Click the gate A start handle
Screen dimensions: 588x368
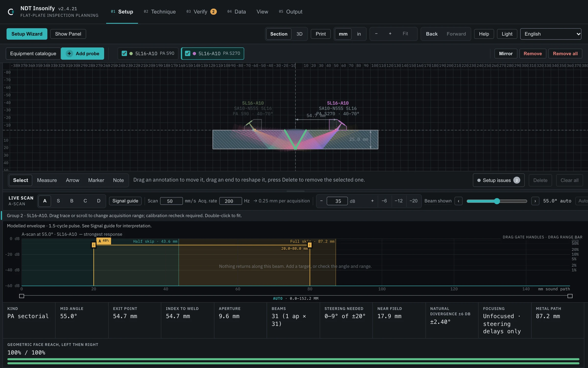point(94,245)
